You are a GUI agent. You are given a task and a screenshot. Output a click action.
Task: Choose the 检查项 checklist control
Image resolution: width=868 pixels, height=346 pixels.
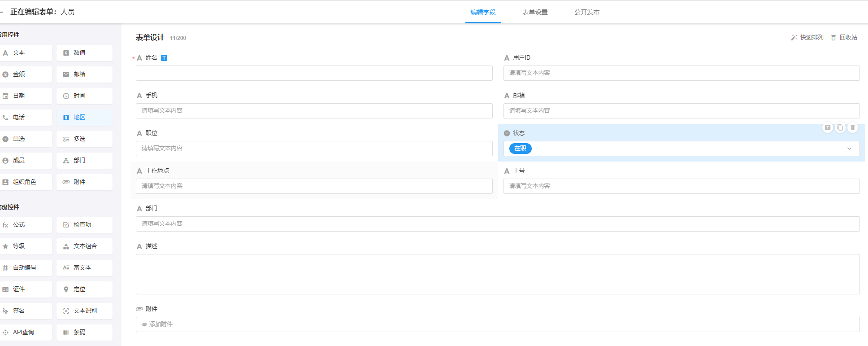pyautogui.click(x=84, y=224)
